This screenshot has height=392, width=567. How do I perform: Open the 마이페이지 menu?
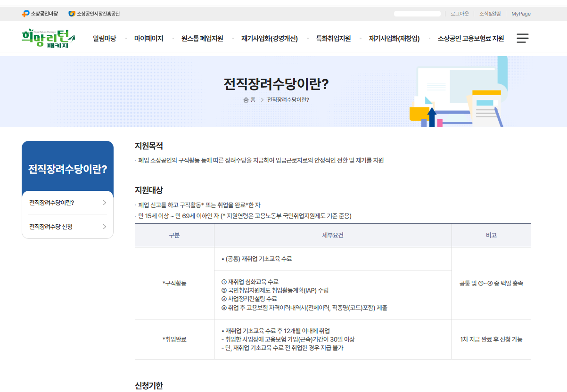[148, 39]
